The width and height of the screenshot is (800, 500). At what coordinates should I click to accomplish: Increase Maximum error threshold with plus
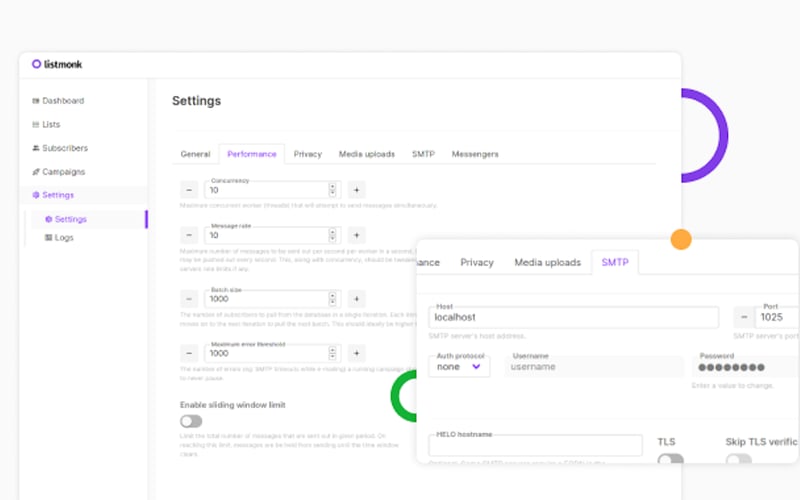pos(357,353)
